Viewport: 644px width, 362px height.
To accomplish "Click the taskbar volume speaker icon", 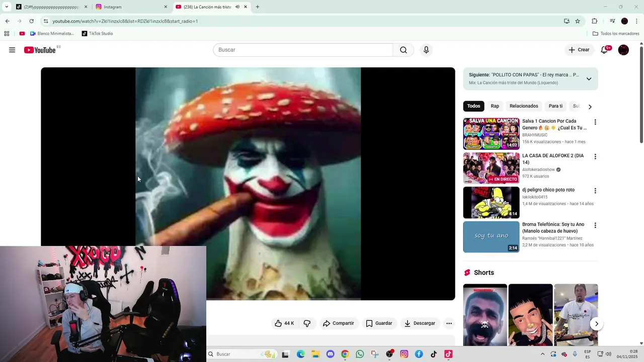I will tap(608, 354).
